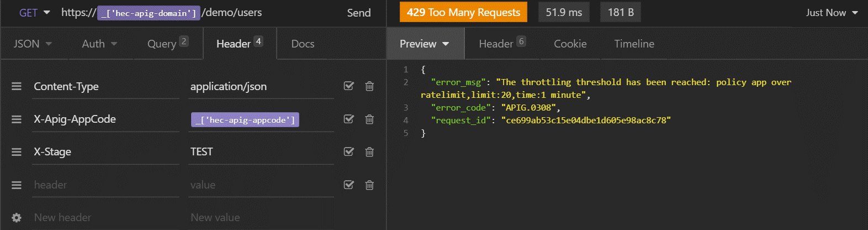This screenshot has height=230, width=868.
Task: Delete the Content-Type header row
Action: pyautogui.click(x=369, y=86)
